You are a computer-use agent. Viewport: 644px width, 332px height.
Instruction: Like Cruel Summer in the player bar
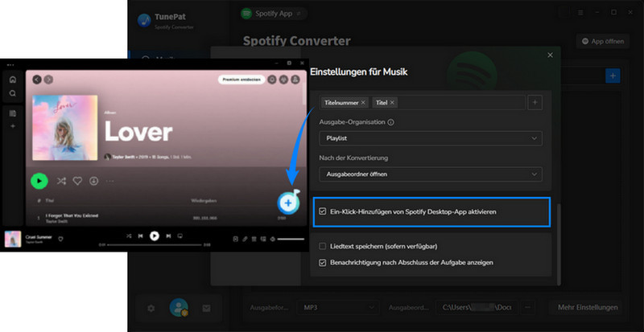(x=61, y=239)
